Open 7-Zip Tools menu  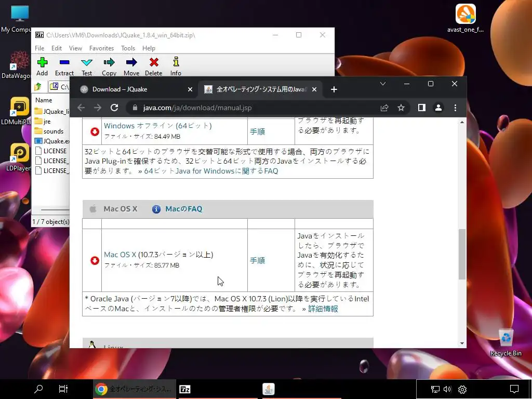point(128,48)
